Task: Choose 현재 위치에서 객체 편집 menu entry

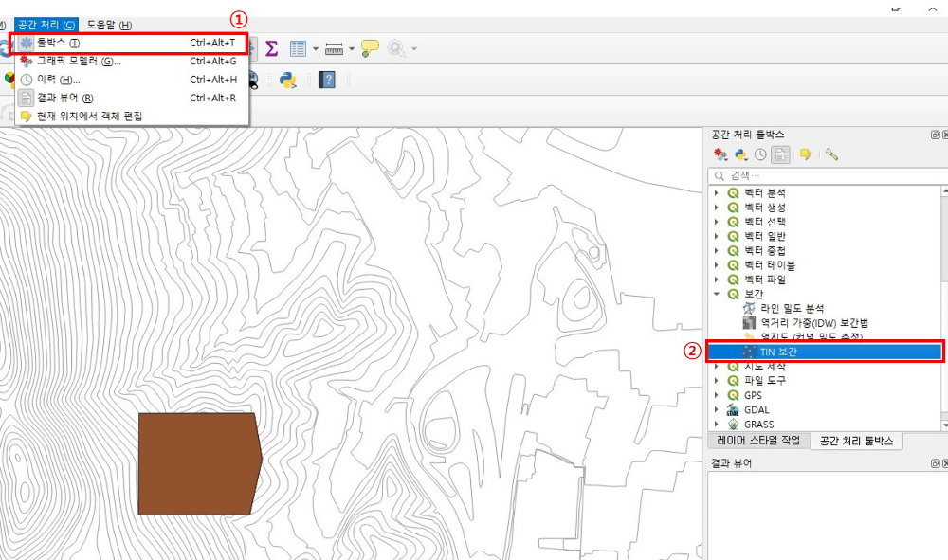Action: 129,116
